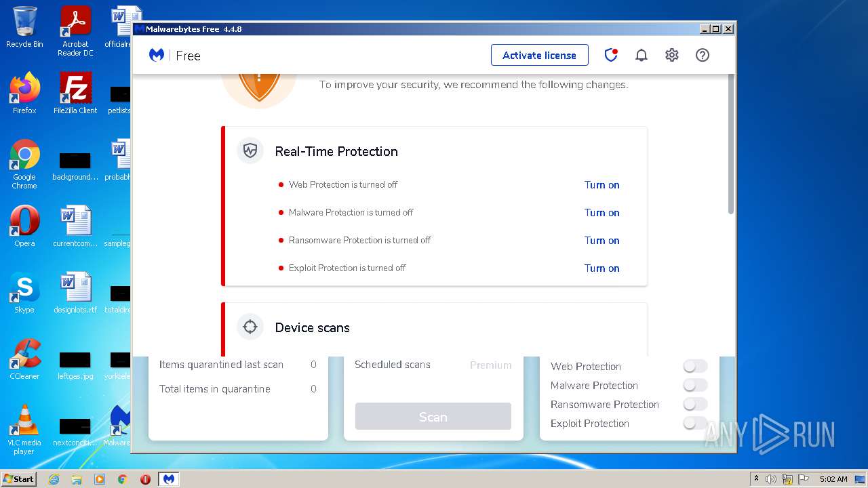Open volume control in system tray
The width and height of the screenshot is (868, 488).
[x=771, y=479]
